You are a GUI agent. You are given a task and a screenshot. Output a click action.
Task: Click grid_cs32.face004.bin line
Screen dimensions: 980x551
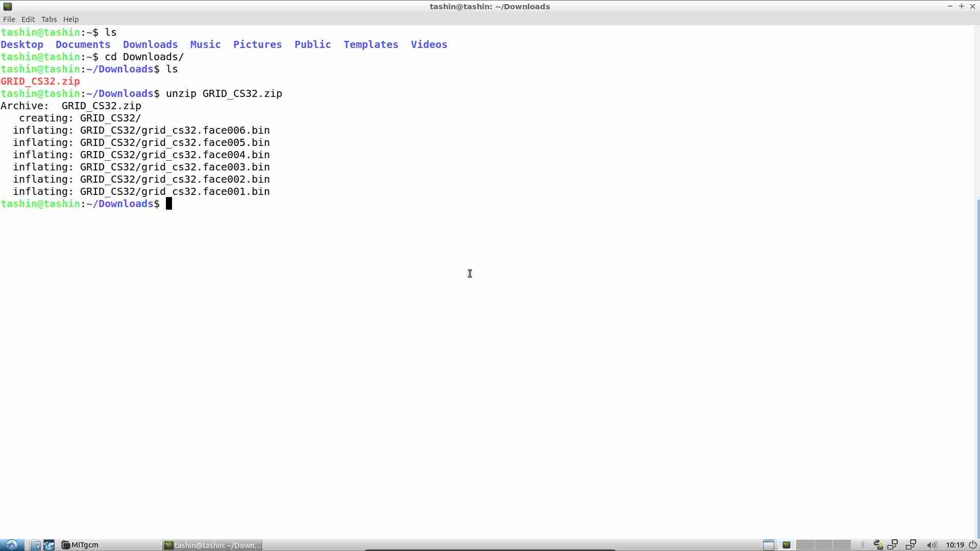click(x=141, y=155)
